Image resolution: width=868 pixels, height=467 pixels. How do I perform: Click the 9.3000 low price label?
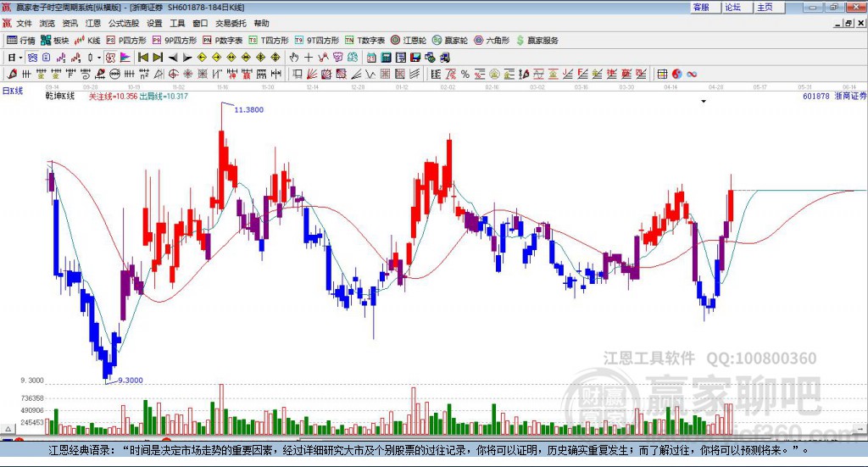click(x=131, y=381)
